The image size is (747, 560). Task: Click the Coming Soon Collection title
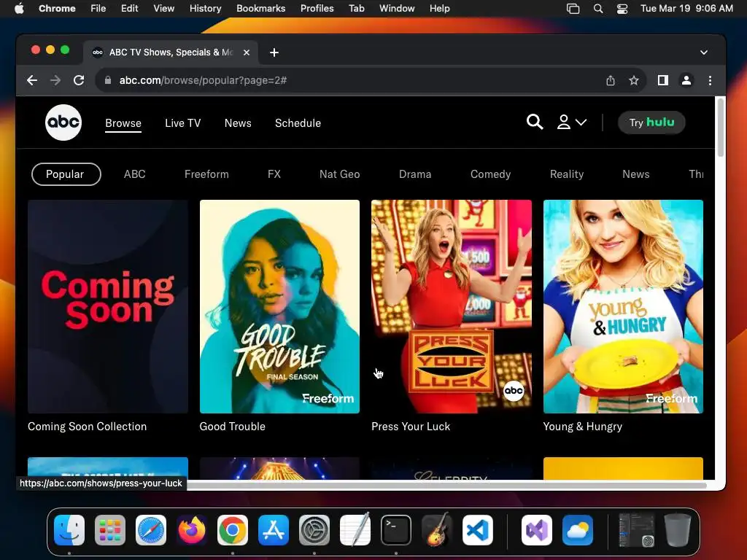(x=88, y=427)
